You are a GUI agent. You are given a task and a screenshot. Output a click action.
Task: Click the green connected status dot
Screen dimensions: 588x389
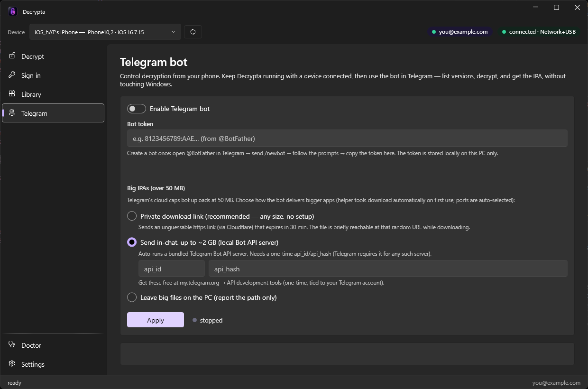click(504, 32)
